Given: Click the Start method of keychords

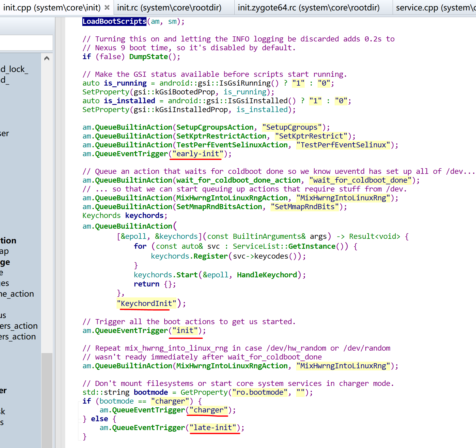Looking at the screenshot, I should point(187,275).
